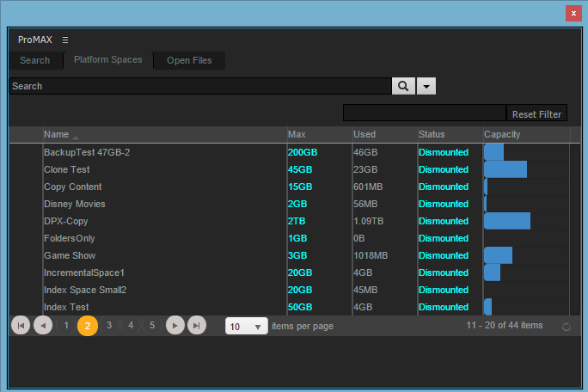This screenshot has height=392, width=588.
Task: Switch to the Search tab
Action: point(35,60)
